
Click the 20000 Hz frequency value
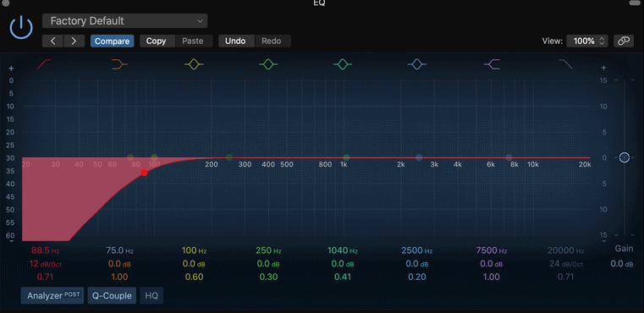(x=565, y=250)
